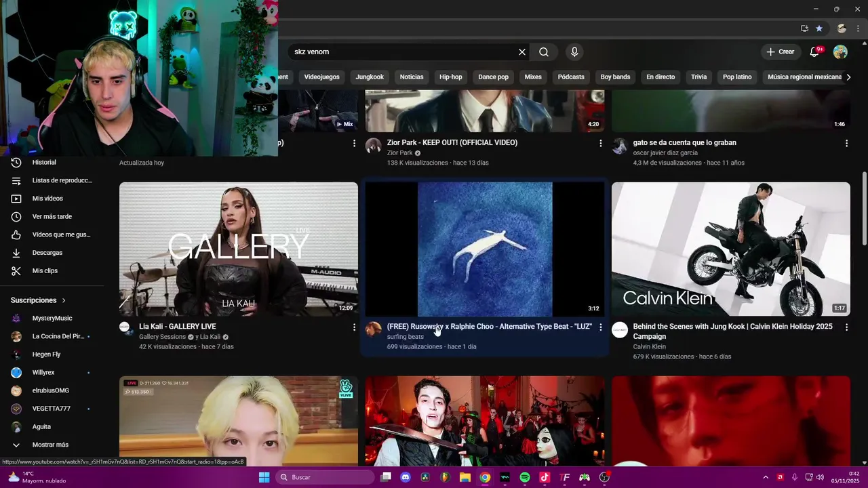
Task: Select the Videojuegos filter chip
Action: point(321,77)
